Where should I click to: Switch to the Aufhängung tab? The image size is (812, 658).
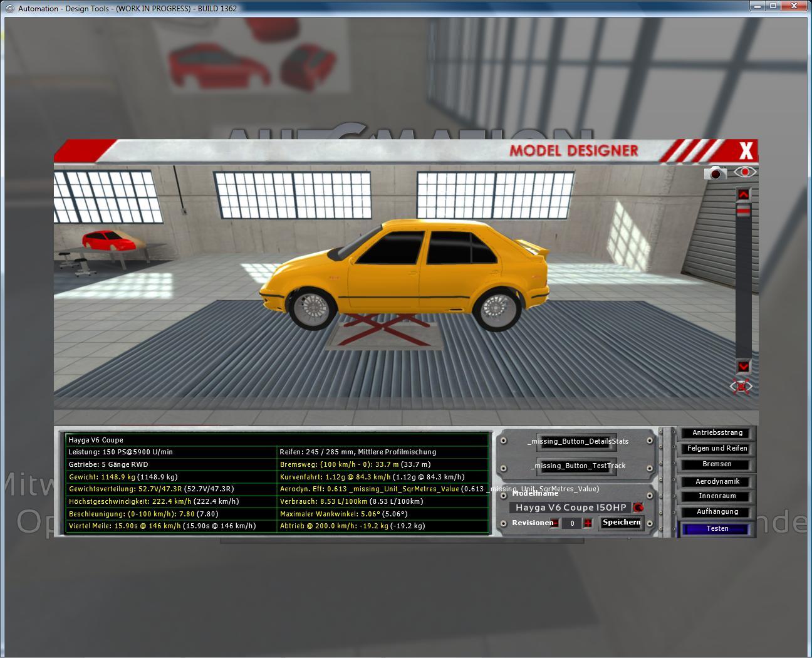coord(717,512)
